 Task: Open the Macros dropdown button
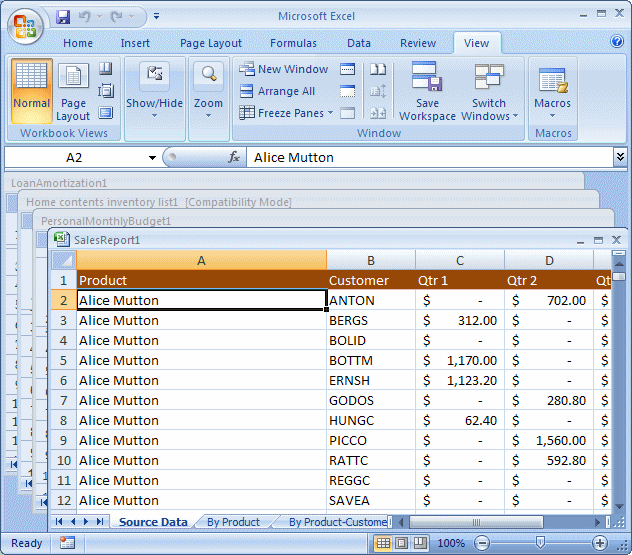[553, 92]
